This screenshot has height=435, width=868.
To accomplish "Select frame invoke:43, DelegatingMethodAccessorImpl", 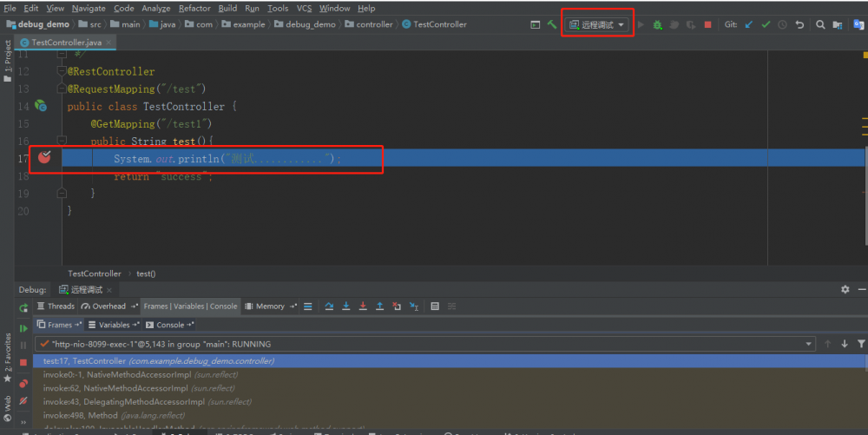I will click(x=449, y=402).
